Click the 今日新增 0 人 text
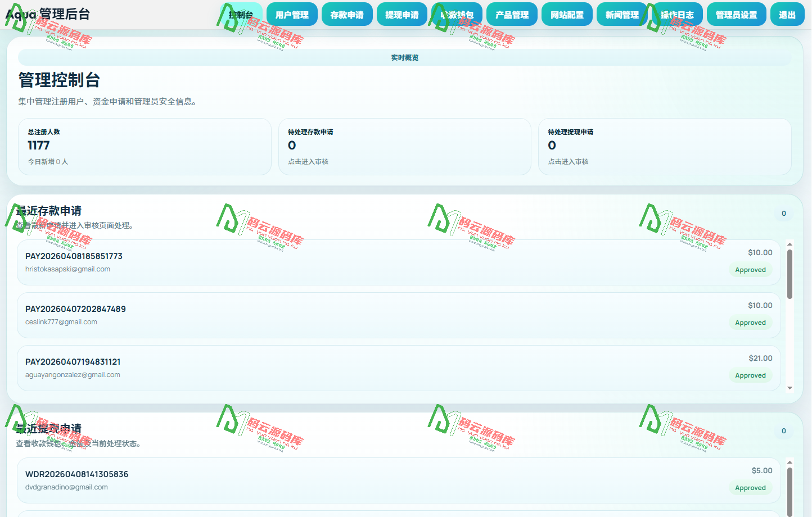Image resolution: width=812 pixels, height=517 pixels. 48,162
